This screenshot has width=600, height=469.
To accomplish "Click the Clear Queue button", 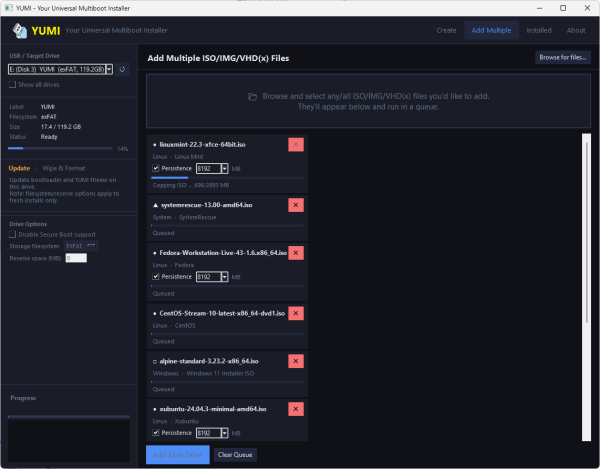I will (x=235, y=455).
